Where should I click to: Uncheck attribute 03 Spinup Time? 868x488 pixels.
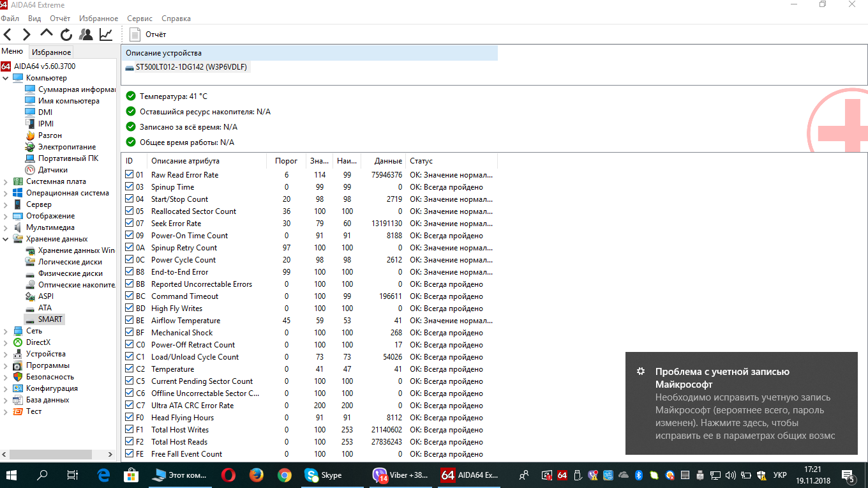coord(130,187)
